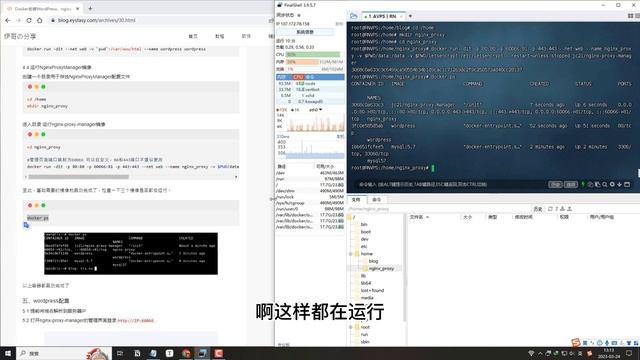
Task: Select the lib64 folder in tree
Action: [x=366, y=283]
